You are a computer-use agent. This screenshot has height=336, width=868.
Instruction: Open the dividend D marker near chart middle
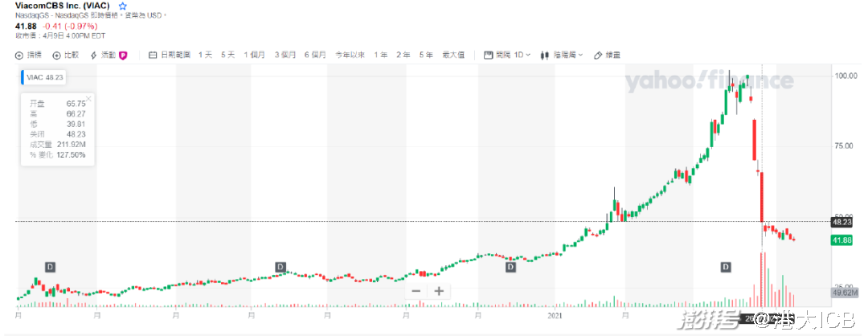click(280, 268)
